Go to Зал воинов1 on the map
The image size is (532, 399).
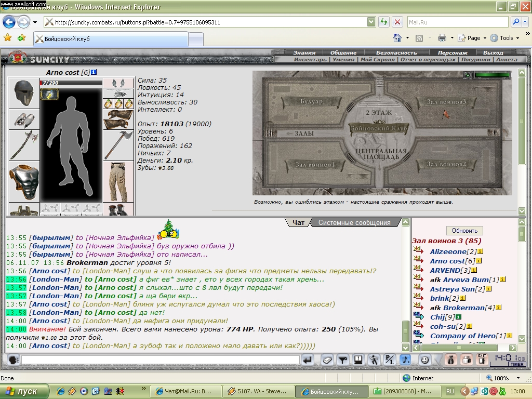coord(314,165)
